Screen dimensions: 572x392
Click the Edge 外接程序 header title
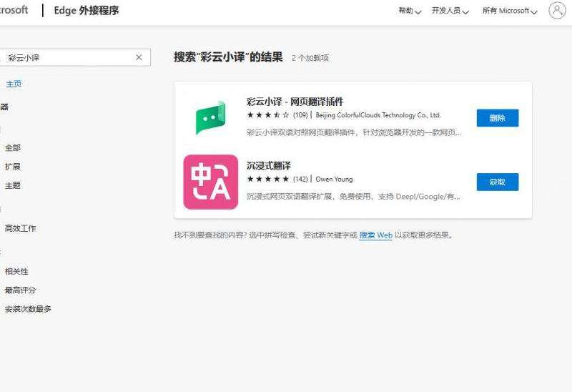click(87, 10)
